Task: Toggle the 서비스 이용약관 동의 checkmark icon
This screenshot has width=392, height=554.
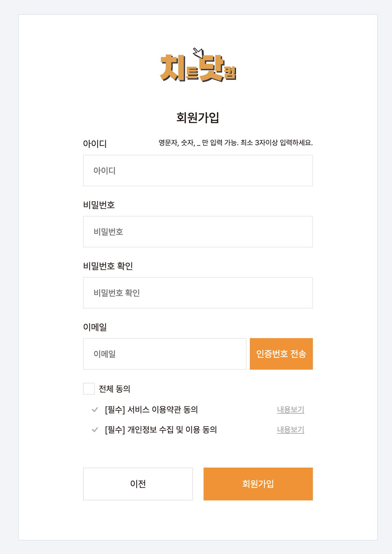Action: click(95, 410)
